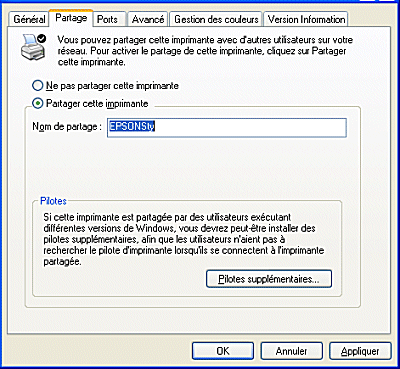The width and height of the screenshot is (400, 369).
Task: Click the 'Nom de partage :' label
Action: tap(67, 127)
